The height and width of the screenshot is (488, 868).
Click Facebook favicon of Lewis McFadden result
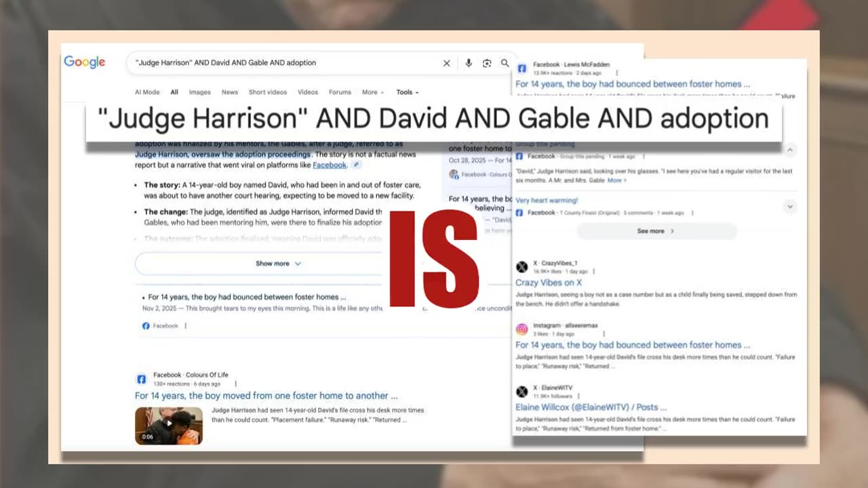pos(521,68)
